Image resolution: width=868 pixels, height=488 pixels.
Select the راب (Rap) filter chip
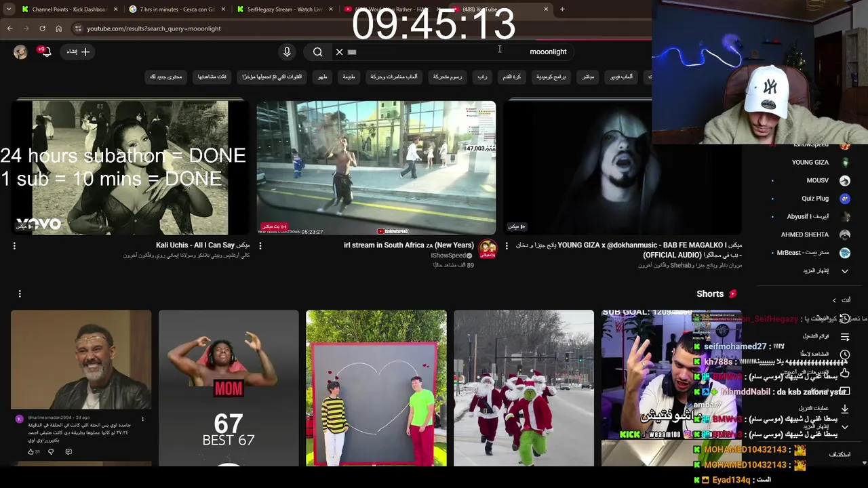[482, 77]
